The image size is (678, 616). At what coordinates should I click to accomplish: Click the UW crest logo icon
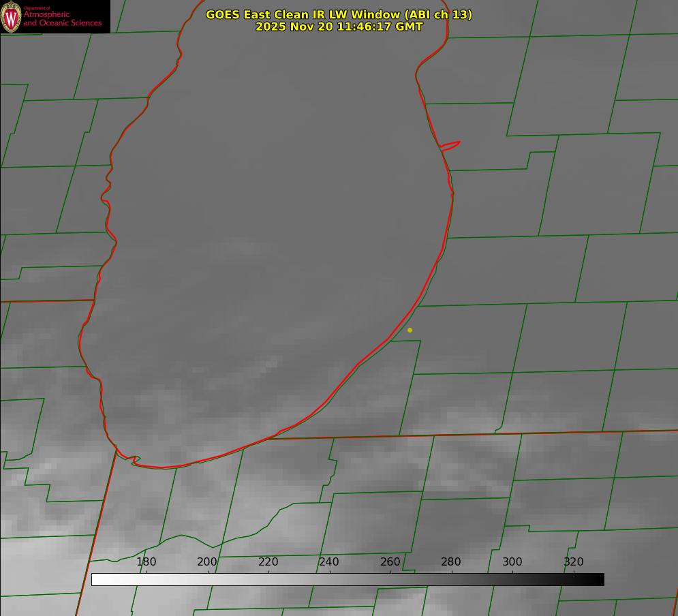point(11,16)
